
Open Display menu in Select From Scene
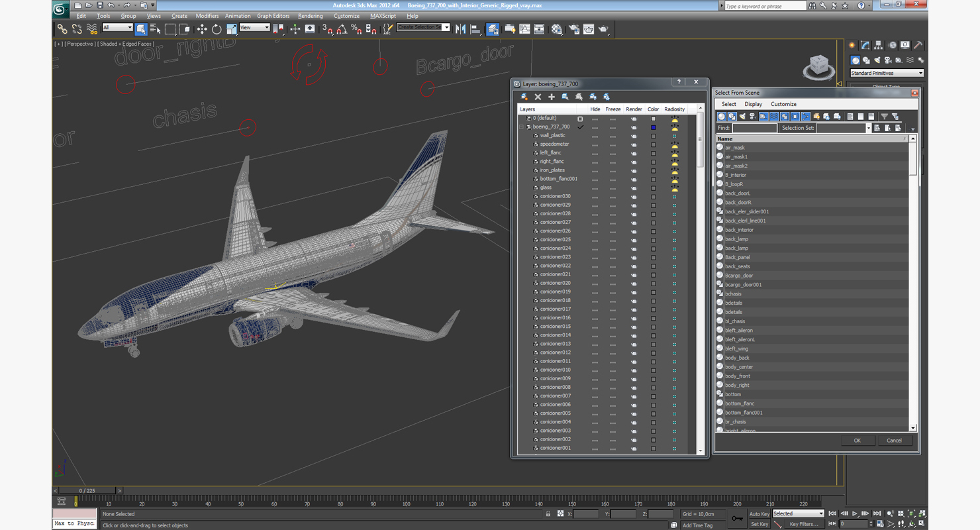(x=754, y=104)
